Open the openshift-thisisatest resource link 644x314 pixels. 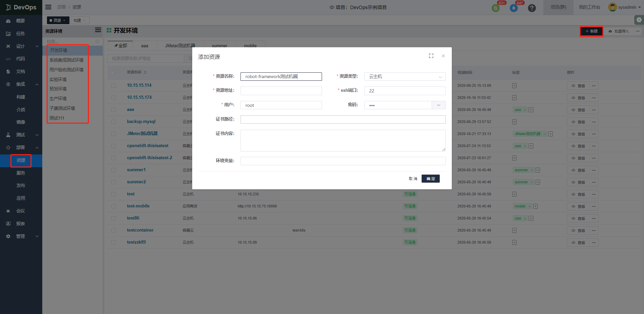[x=148, y=146]
